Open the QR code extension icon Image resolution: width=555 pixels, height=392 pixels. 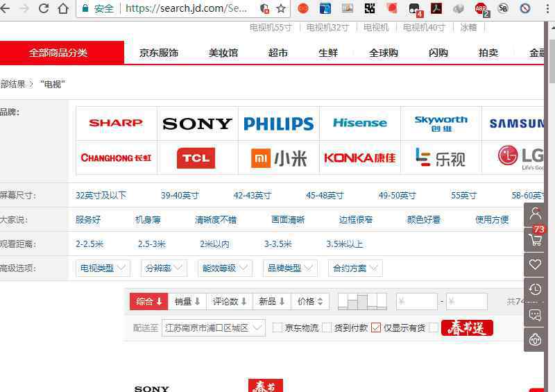coord(370,8)
